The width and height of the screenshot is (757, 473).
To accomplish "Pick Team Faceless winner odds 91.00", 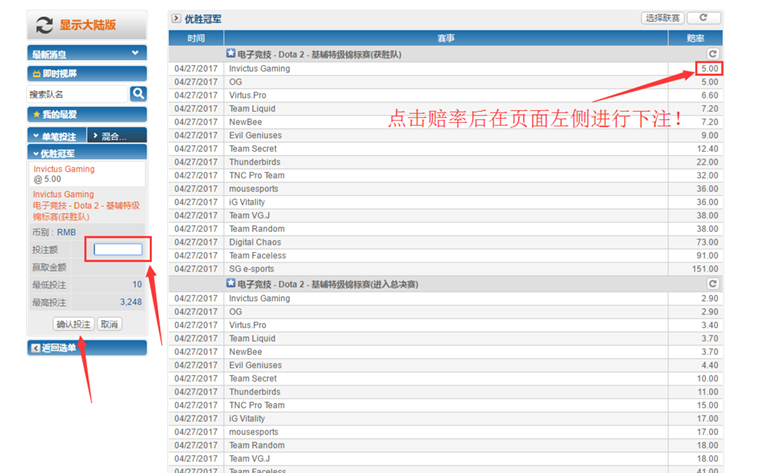I will (707, 255).
